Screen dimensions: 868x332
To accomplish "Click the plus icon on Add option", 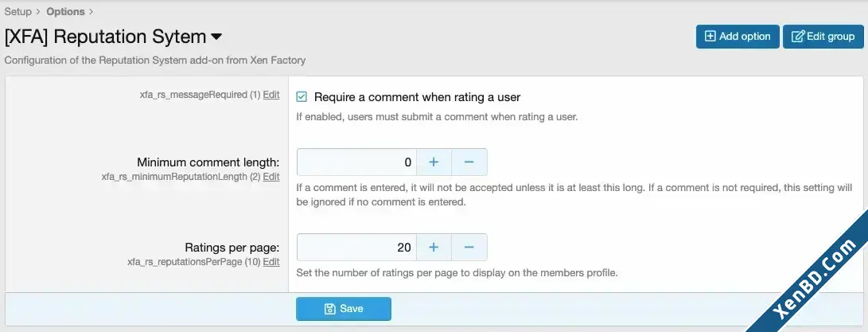I will coord(710,37).
